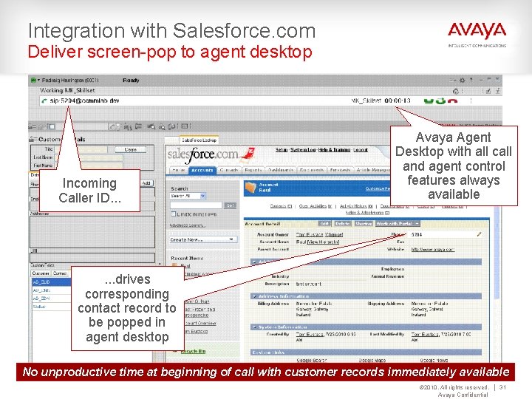Open the Help & Training link

pyautogui.click(x=334, y=149)
